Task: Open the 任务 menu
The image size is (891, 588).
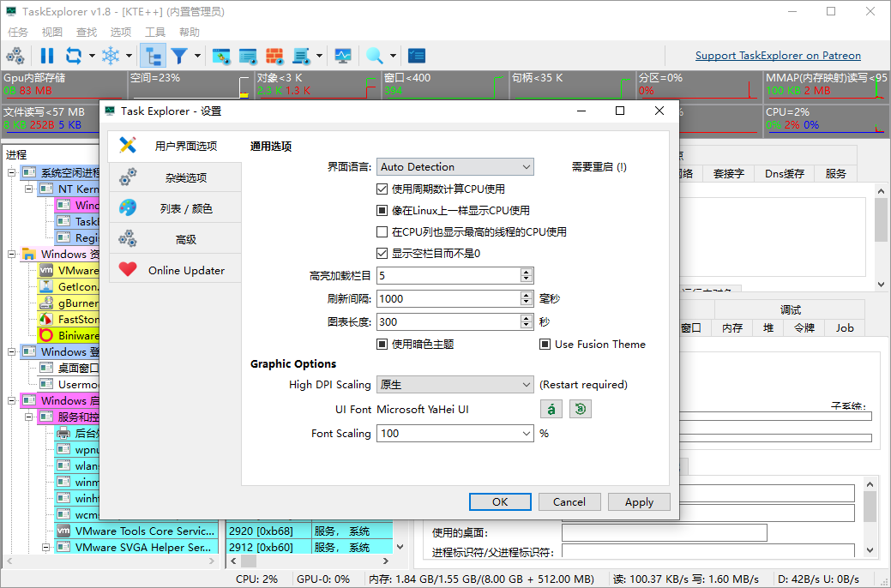Action: coord(18,32)
